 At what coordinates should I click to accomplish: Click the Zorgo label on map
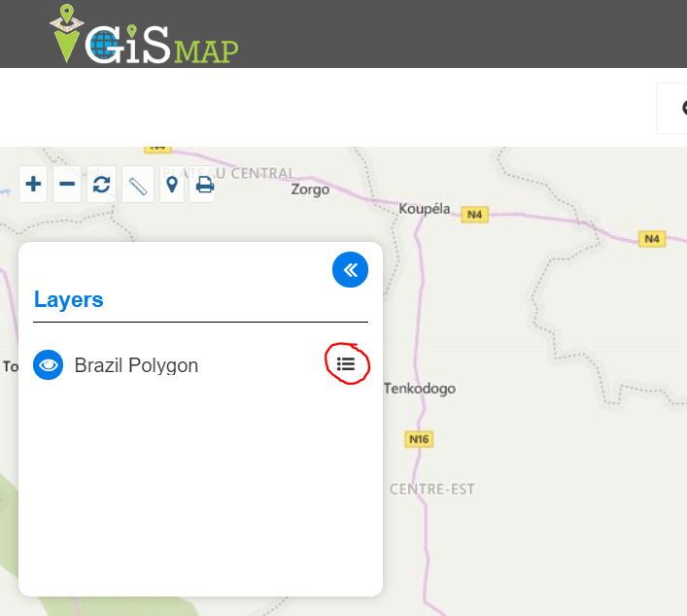click(x=310, y=189)
